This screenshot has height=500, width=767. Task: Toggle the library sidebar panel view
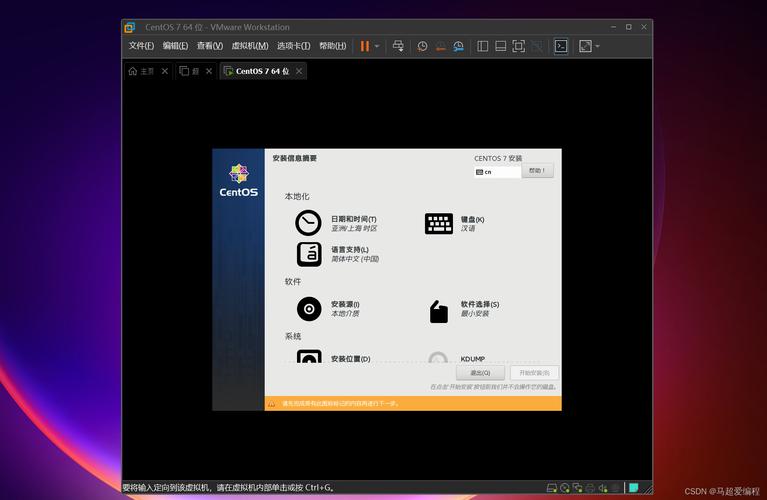click(x=483, y=46)
